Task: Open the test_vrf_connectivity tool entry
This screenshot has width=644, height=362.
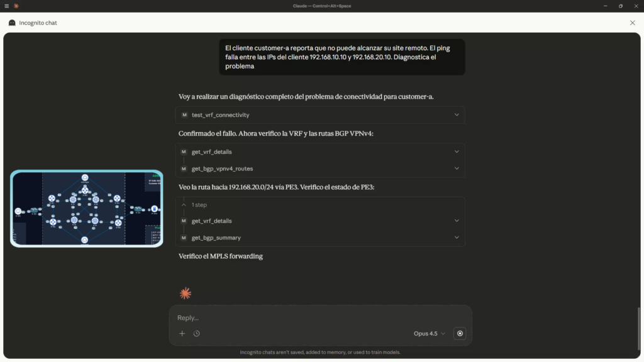Action: (220, 115)
